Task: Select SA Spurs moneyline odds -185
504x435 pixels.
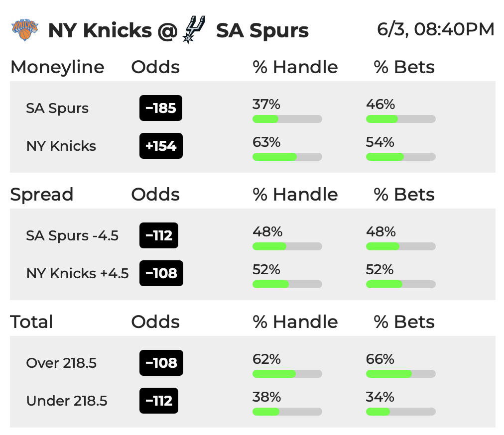Action: [x=161, y=108]
